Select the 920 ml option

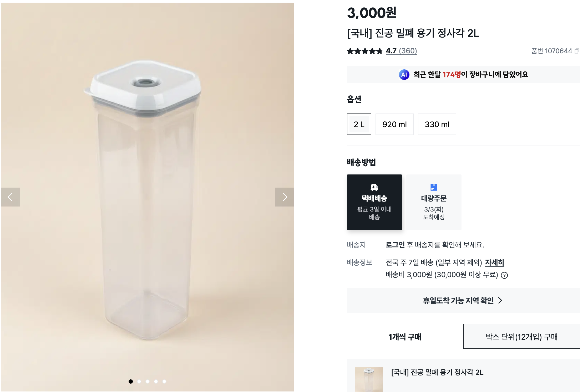[x=394, y=124]
